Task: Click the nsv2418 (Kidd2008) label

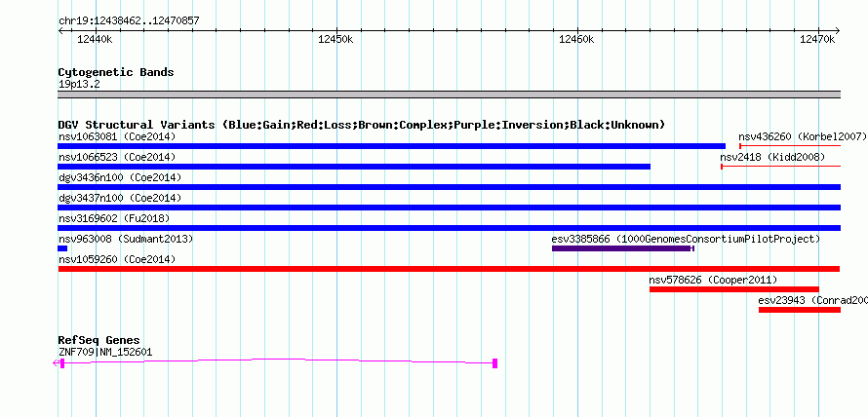Action: click(x=772, y=157)
